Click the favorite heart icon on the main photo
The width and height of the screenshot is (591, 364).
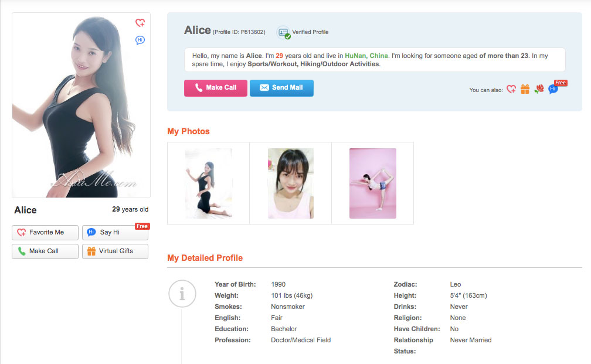140,23
